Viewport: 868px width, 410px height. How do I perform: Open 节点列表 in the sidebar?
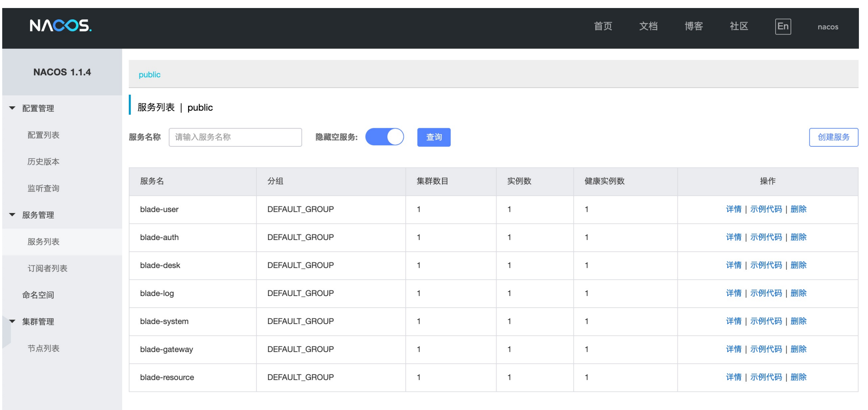click(43, 348)
